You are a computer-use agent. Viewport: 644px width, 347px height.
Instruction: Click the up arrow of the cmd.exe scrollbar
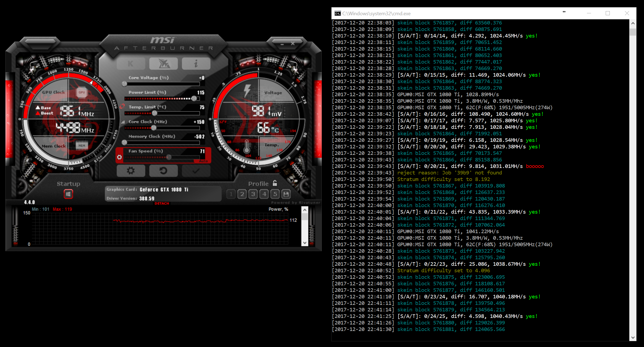click(x=633, y=23)
